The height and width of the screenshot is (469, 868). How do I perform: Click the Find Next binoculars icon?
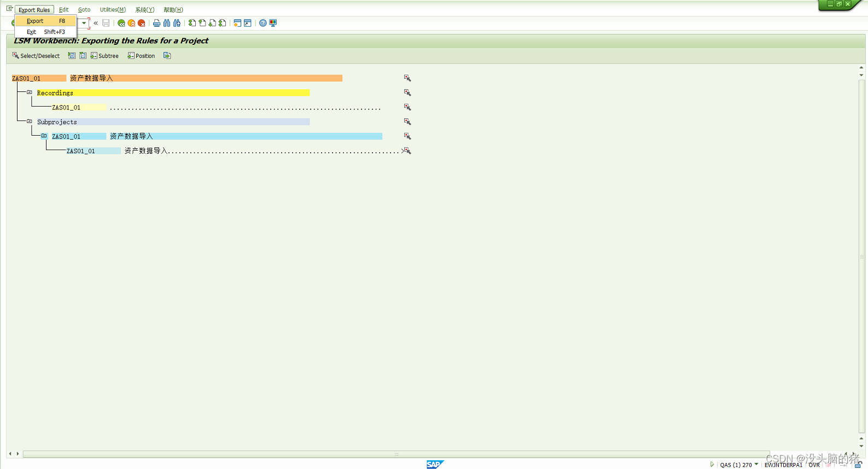pos(177,23)
